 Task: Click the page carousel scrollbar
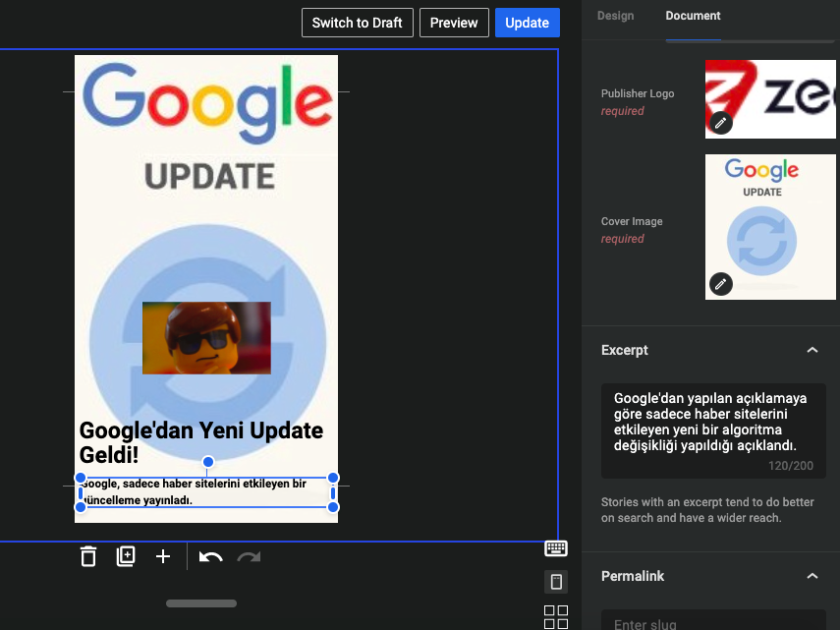point(201,603)
